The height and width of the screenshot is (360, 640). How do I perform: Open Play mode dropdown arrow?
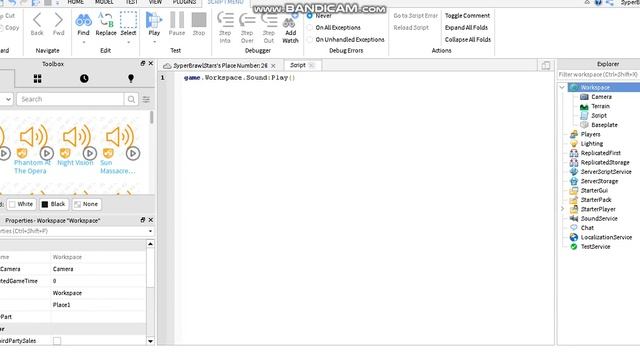coord(154,42)
